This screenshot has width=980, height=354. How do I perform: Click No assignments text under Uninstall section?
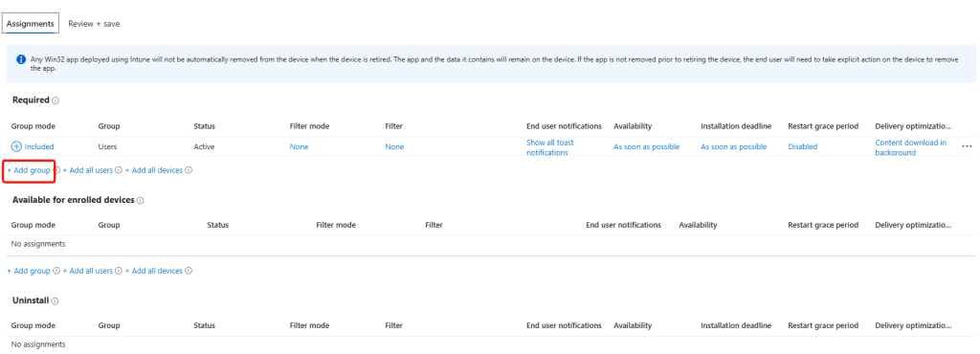[x=38, y=344]
